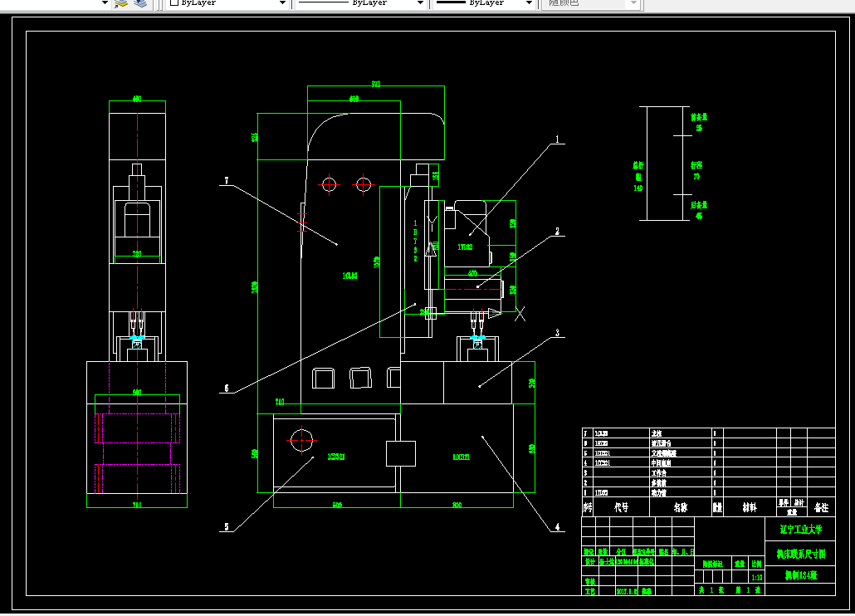Screen dimensions: 855x616
Task: Select callout number 2 label
Action: (x=557, y=231)
